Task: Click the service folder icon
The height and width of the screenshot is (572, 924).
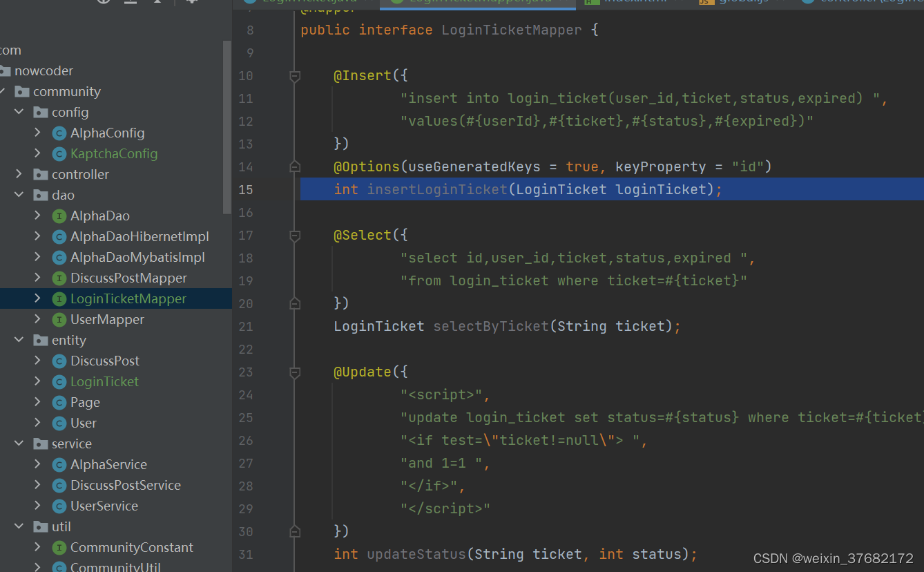Action: point(41,444)
